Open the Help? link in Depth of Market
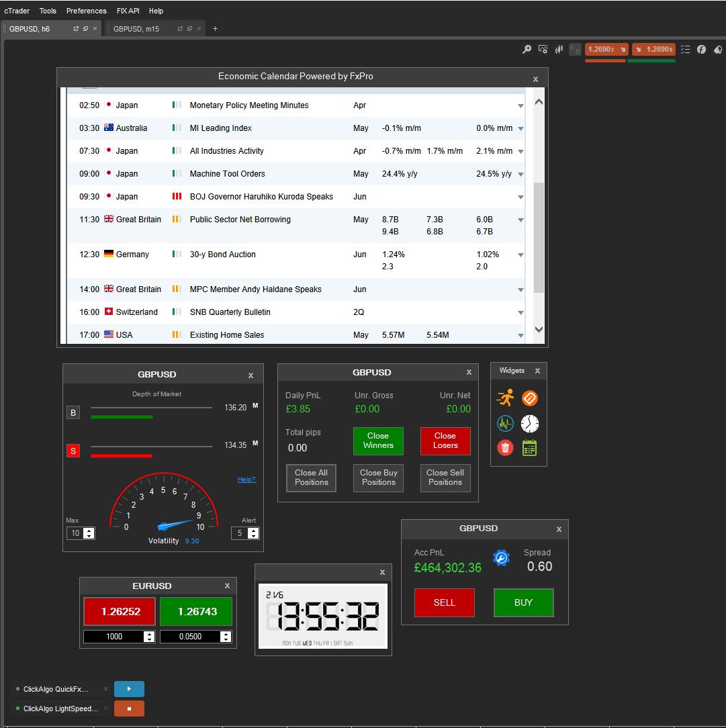 (246, 480)
